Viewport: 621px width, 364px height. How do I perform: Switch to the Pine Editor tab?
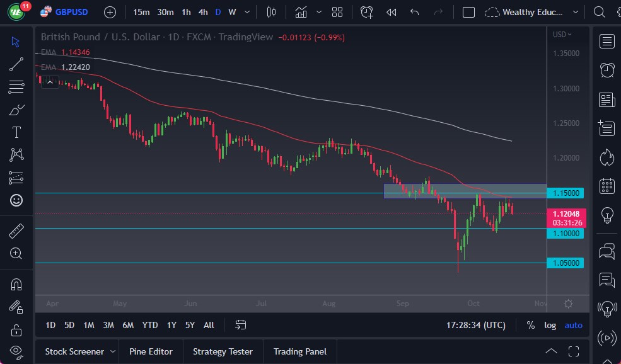click(x=151, y=351)
